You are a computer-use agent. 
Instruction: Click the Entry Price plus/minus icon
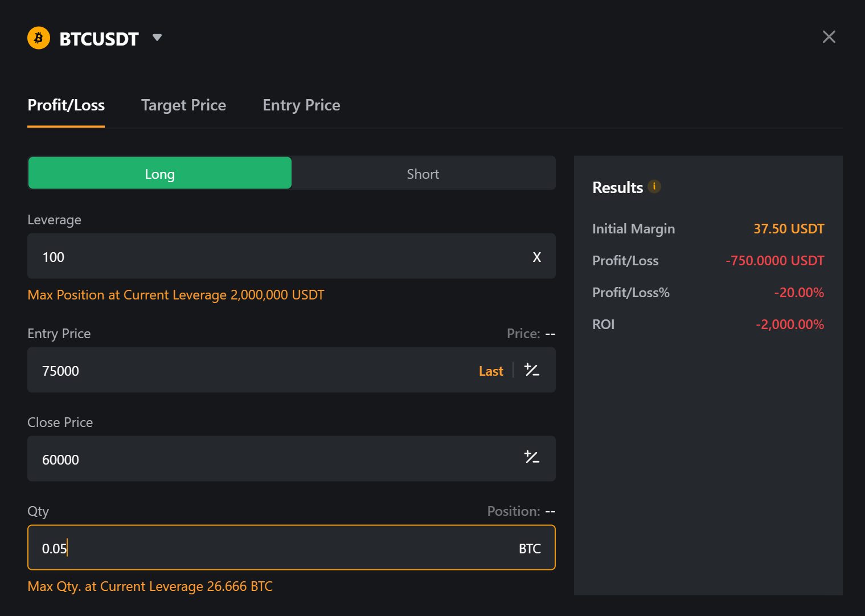[532, 370]
